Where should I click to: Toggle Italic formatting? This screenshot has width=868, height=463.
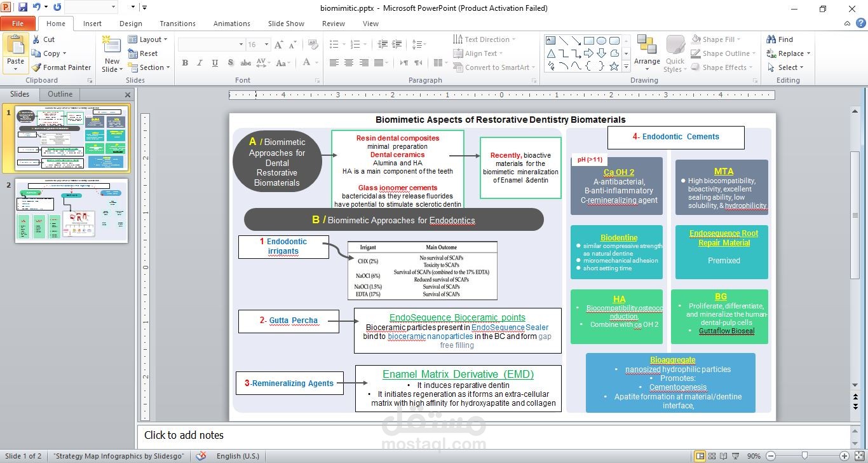tap(200, 62)
